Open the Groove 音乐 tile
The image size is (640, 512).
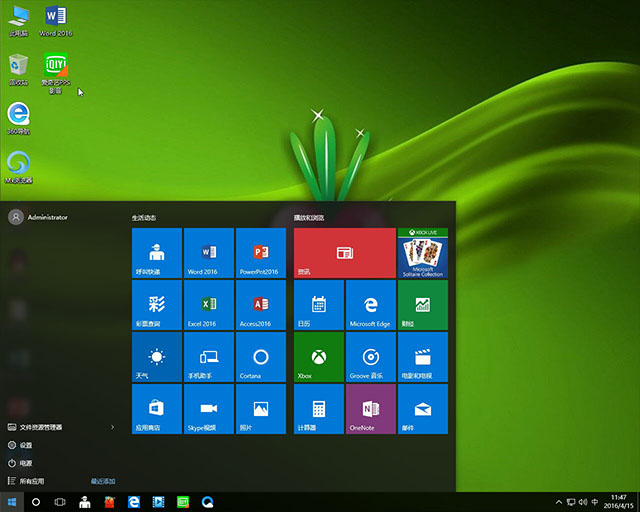click(370, 357)
